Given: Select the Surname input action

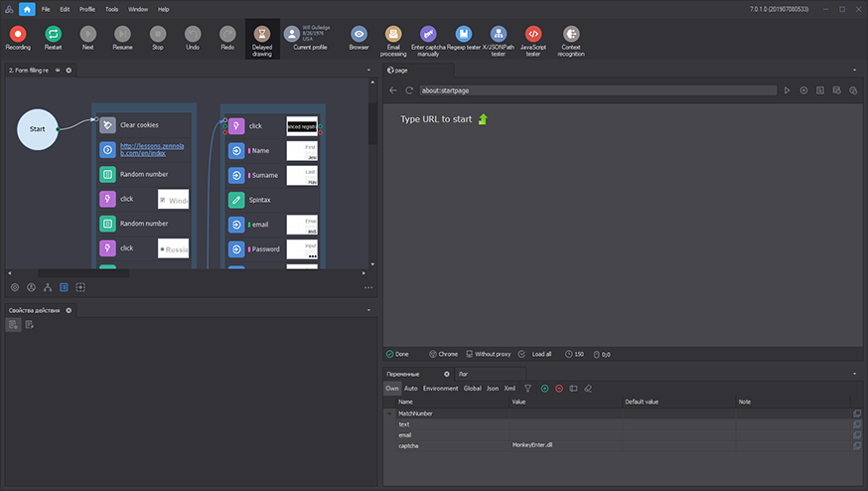Looking at the screenshot, I should tap(273, 175).
